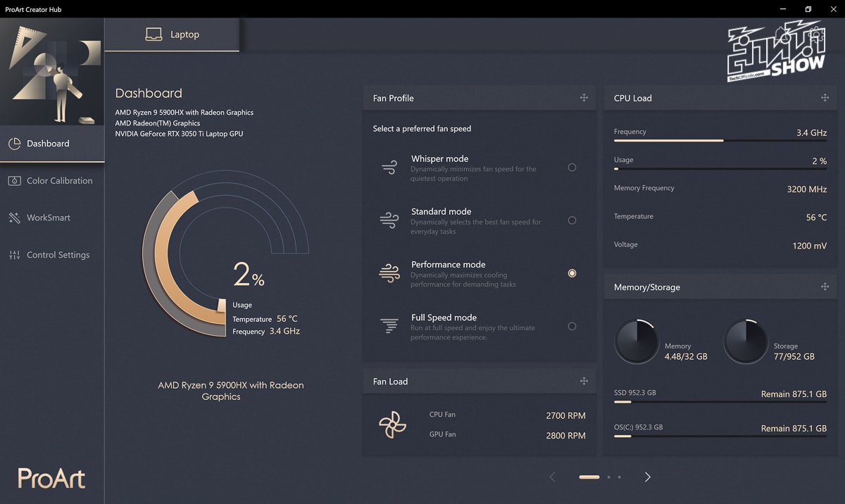Click the CPU Usage progress bar
Image resolution: width=845 pixels, height=504 pixels.
(720, 169)
